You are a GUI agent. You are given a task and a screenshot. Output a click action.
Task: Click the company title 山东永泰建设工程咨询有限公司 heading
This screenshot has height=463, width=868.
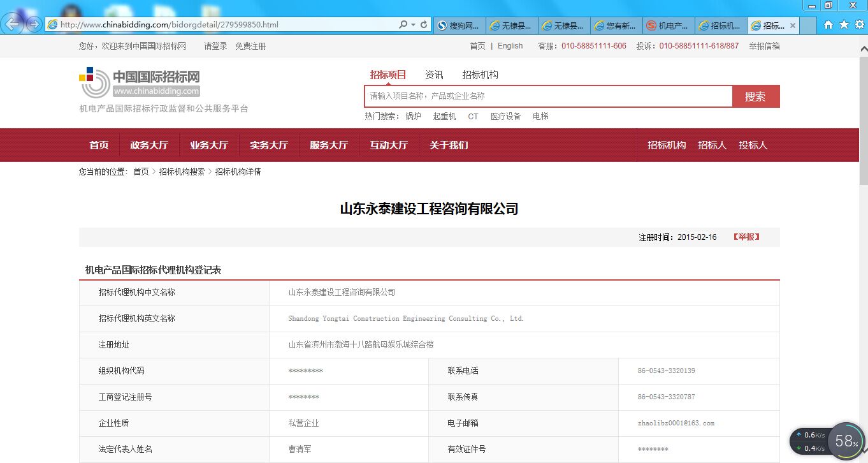(429, 209)
